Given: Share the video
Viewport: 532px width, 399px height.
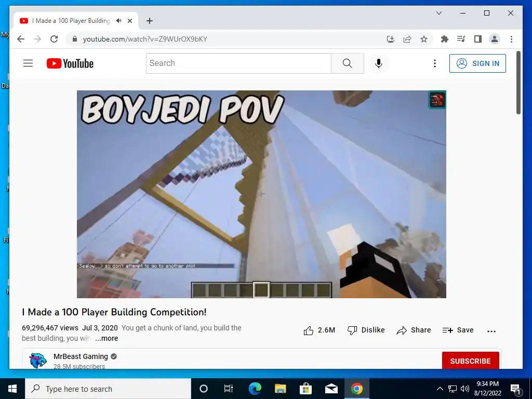Looking at the screenshot, I should 414,330.
